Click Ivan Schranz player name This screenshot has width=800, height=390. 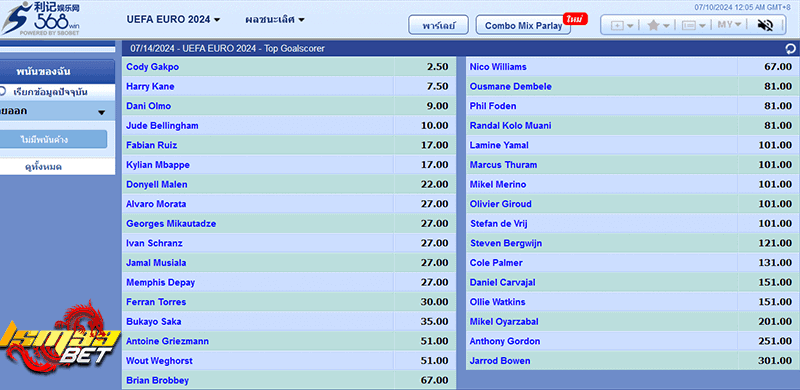(x=154, y=243)
